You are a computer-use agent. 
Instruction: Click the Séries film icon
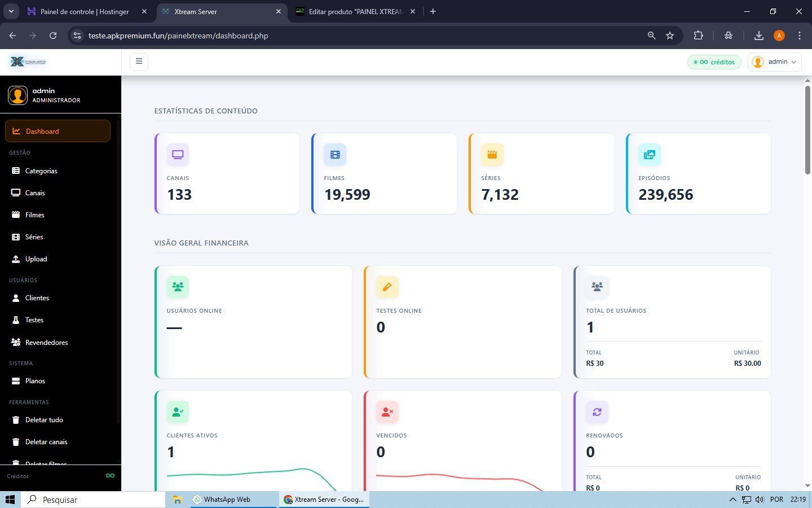click(16, 237)
